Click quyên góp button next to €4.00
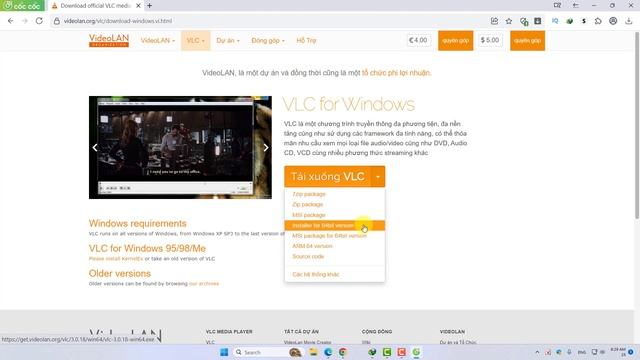 pos(456,40)
